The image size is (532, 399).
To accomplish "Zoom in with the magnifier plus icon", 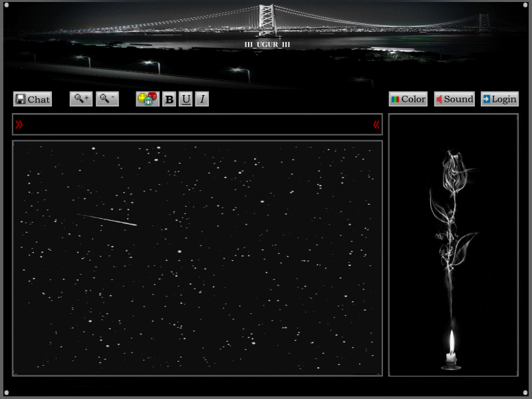I will [x=81, y=99].
